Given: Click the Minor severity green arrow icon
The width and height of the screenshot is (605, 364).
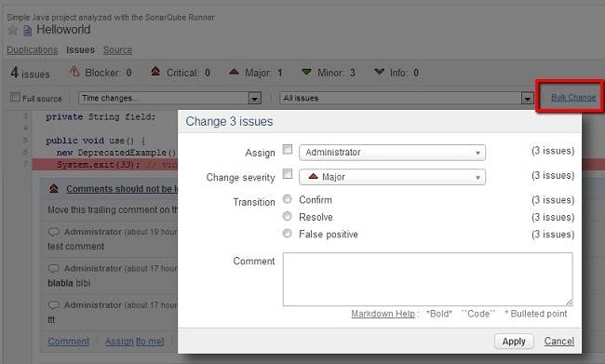Looking at the screenshot, I should [x=306, y=72].
